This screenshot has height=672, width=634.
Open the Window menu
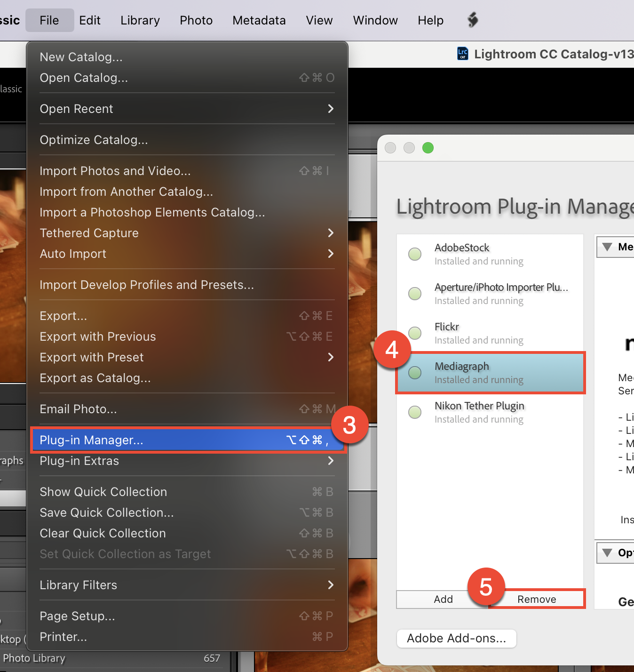point(375,20)
